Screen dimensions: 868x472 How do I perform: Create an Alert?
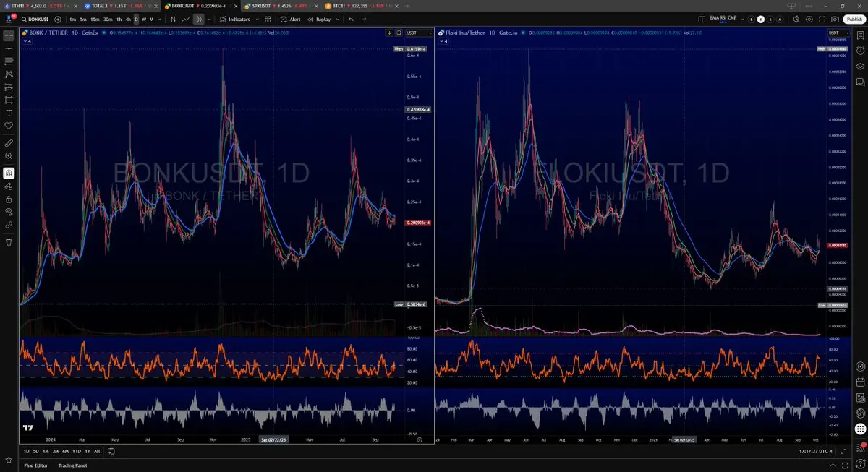[x=291, y=19]
